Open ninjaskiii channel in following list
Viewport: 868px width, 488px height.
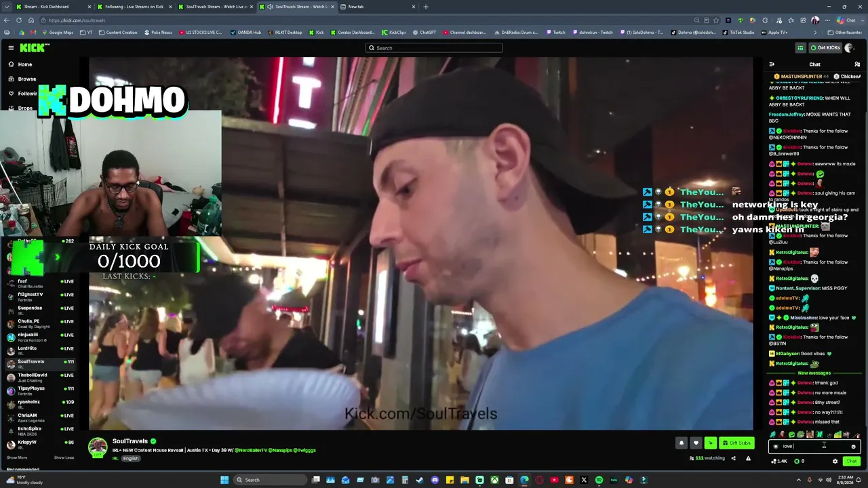[39, 337]
